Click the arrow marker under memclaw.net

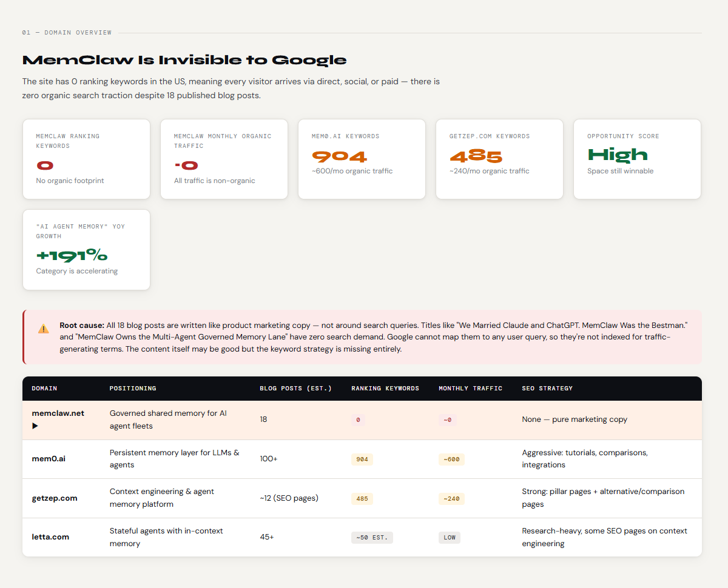tap(35, 426)
